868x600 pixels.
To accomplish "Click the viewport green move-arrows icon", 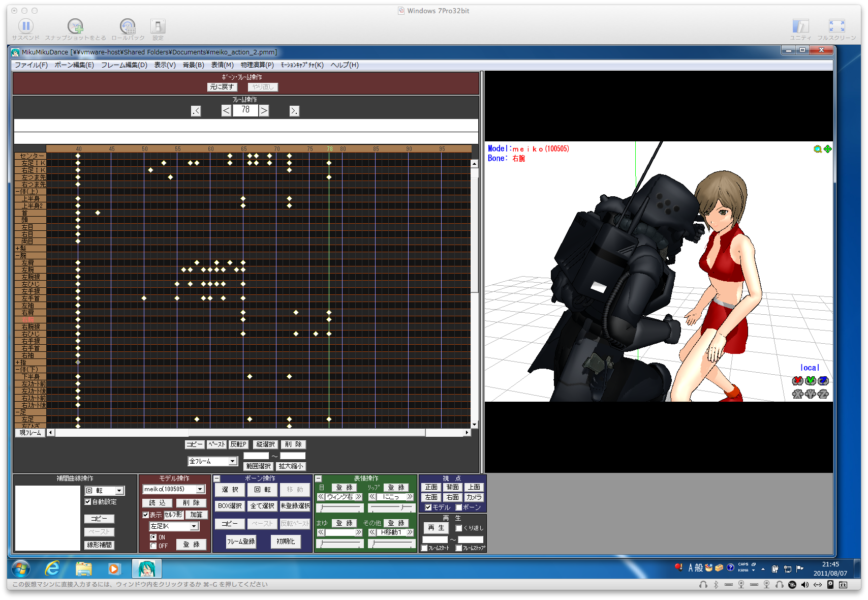I will [828, 149].
